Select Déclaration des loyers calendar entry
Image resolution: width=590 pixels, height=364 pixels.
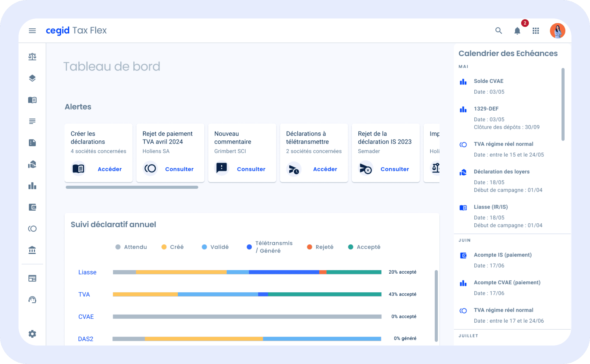[x=502, y=172]
